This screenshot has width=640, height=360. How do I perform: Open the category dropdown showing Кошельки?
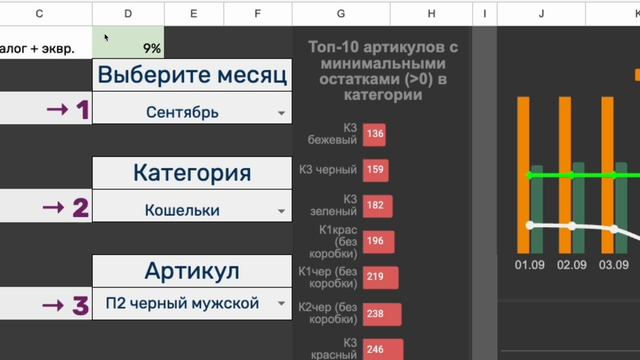192,206
